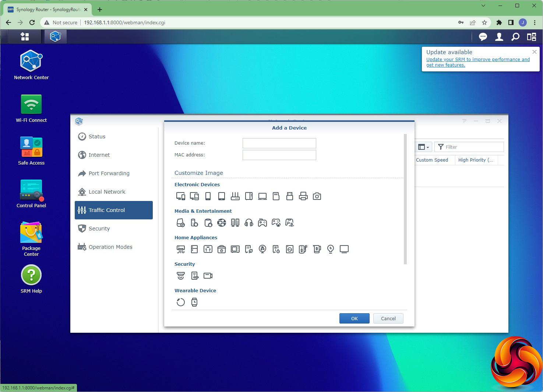Pick the washing machine image

pos(290,249)
